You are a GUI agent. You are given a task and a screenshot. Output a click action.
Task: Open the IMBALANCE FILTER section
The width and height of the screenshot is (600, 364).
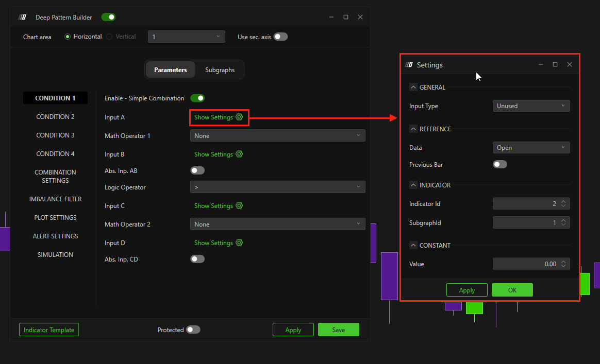click(55, 199)
